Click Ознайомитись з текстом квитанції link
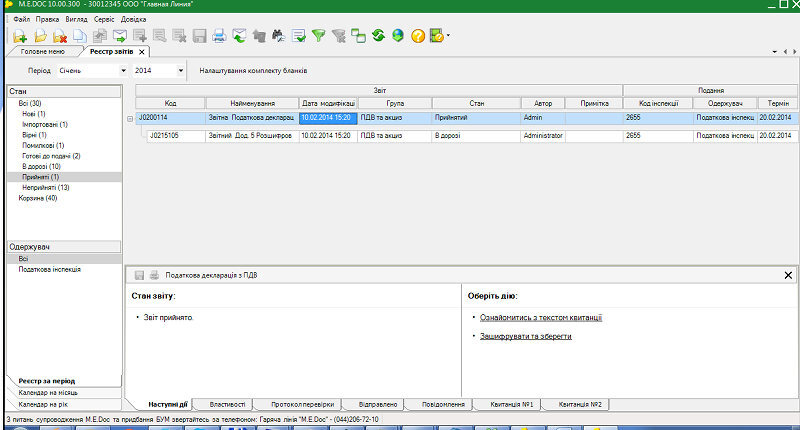The width and height of the screenshot is (800, 430). [x=540, y=318]
